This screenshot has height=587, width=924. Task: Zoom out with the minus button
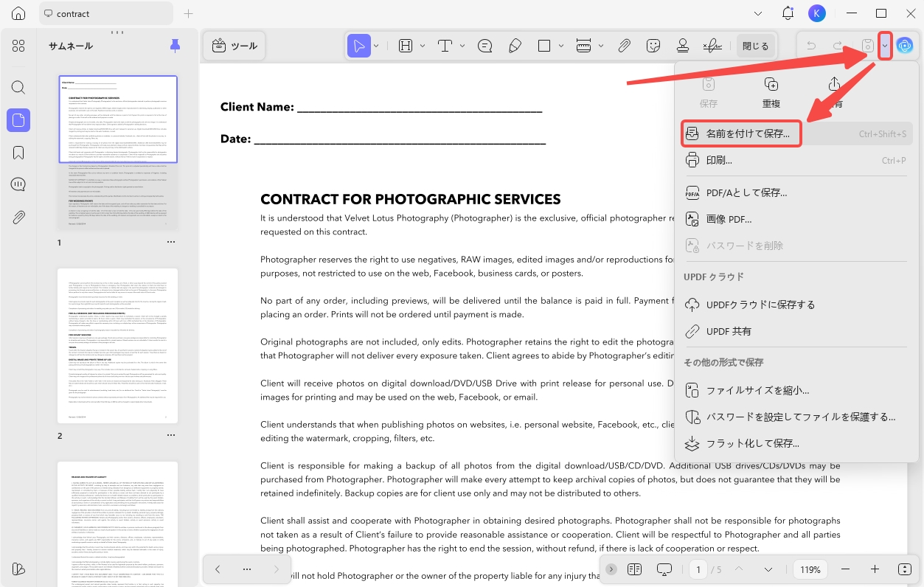click(845, 569)
